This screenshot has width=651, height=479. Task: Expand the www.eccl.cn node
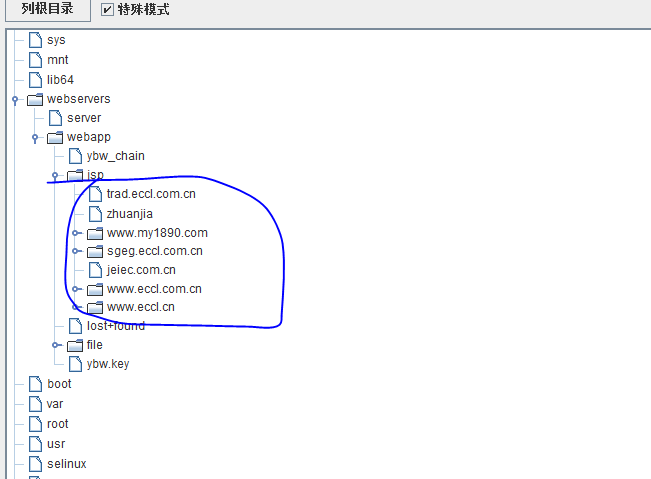(75, 307)
